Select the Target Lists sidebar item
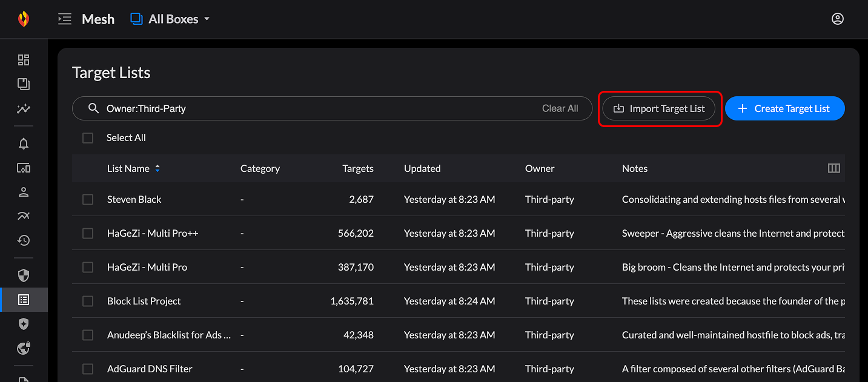Viewport: 868px width, 382px height. [x=24, y=300]
